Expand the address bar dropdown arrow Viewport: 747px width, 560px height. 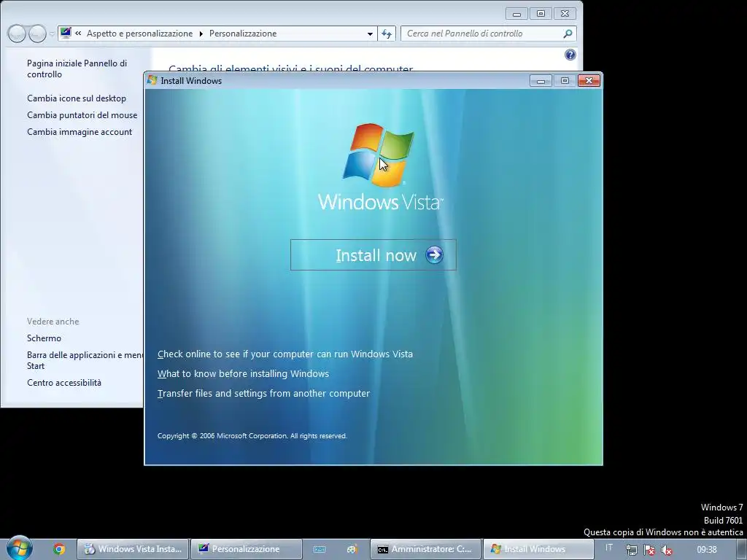pyautogui.click(x=370, y=34)
